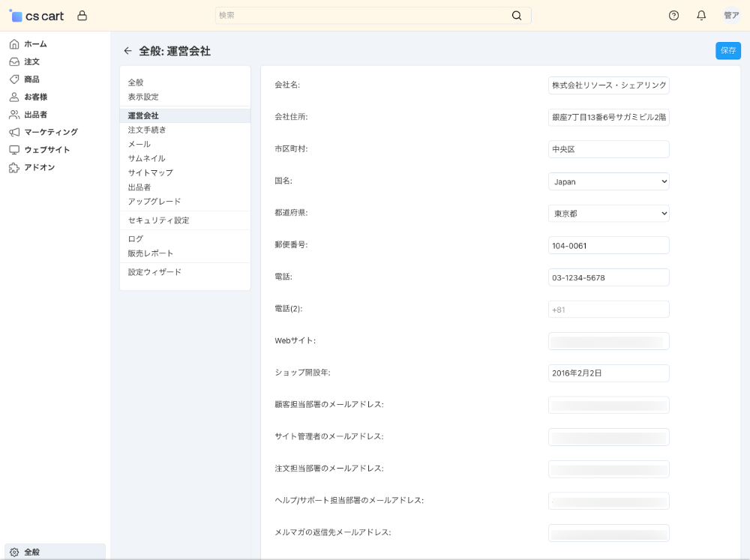The height and width of the screenshot is (560, 750).
Task: Click the 注文 inbox icon
Action: pyautogui.click(x=14, y=61)
